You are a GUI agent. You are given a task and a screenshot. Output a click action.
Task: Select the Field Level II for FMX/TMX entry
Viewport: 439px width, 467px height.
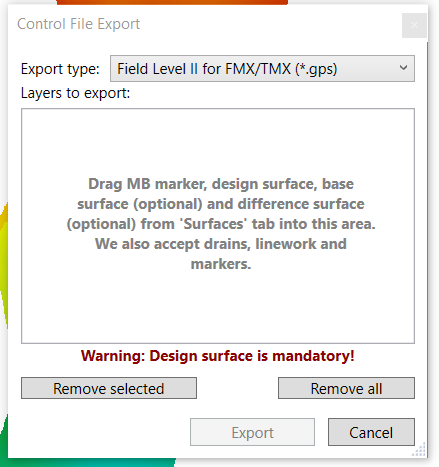click(227, 69)
